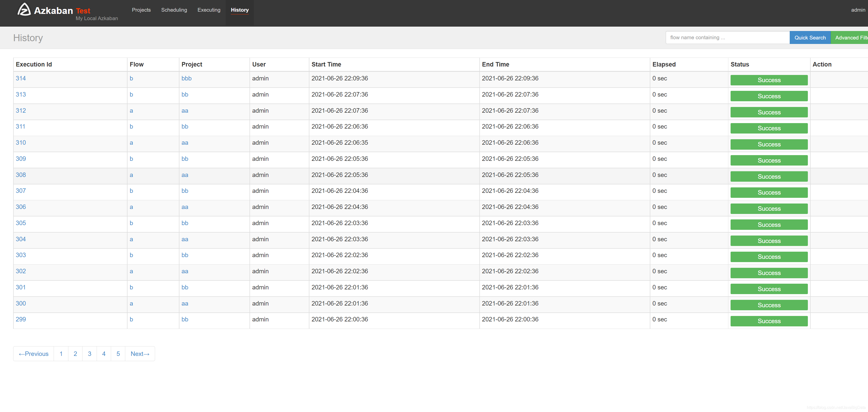Click the Azkaban logo icon

point(24,10)
